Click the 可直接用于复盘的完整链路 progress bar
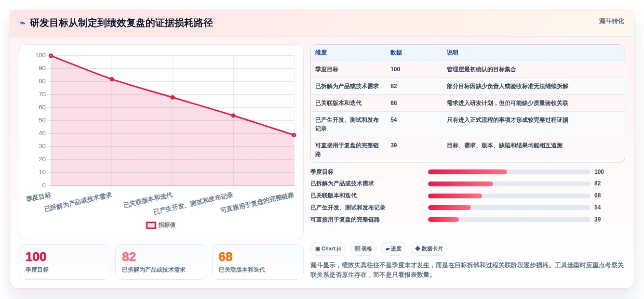Viewport: 644px width, 299px height. [x=509, y=220]
